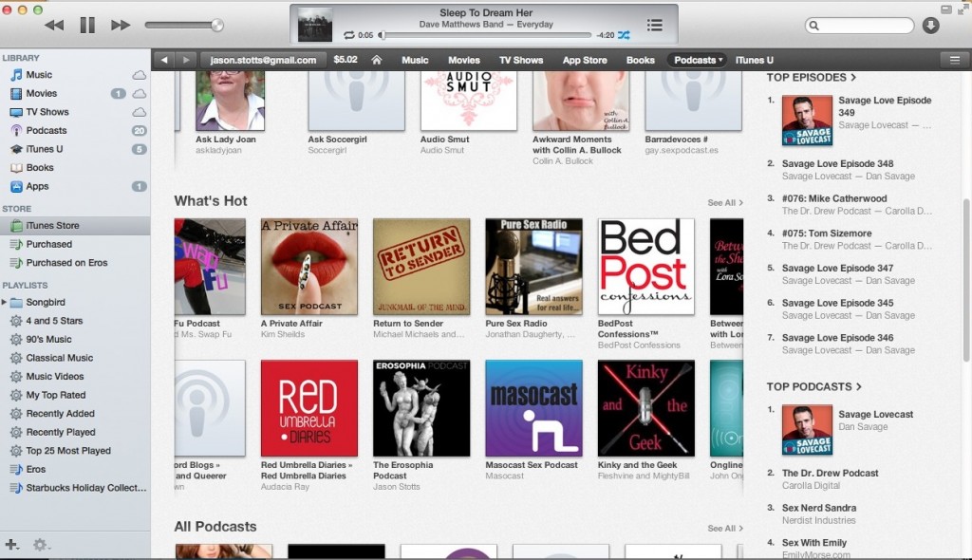Select Podcasts in the Library sidebar
This screenshot has height=560, width=972.
coord(46,130)
